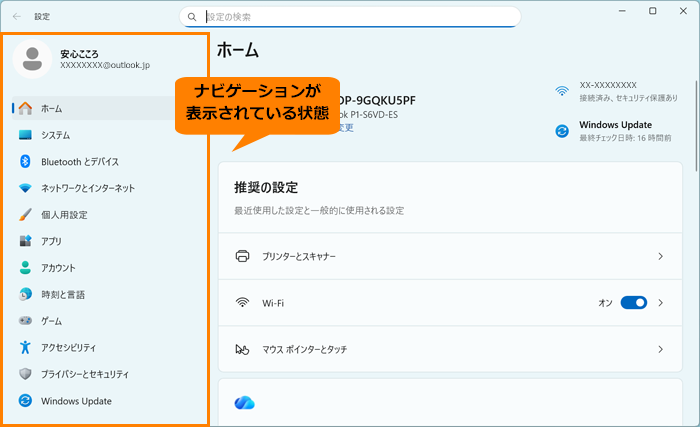Click the アクセシビリティ figure icon
700x427 pixels.
click(x=25, y=347)
